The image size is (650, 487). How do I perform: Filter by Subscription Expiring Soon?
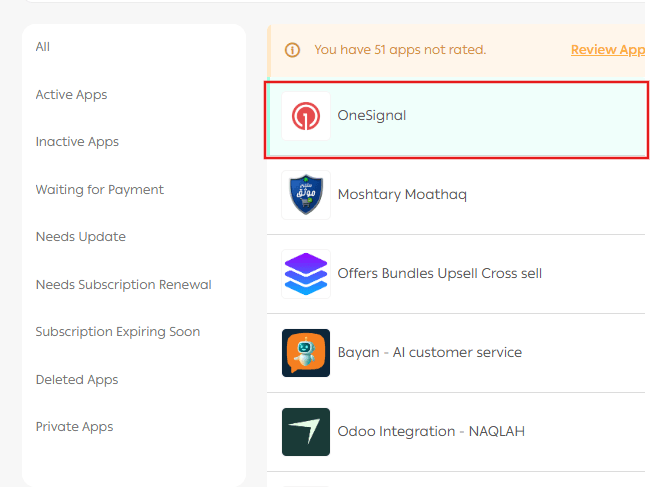click(x=117, y=332)
